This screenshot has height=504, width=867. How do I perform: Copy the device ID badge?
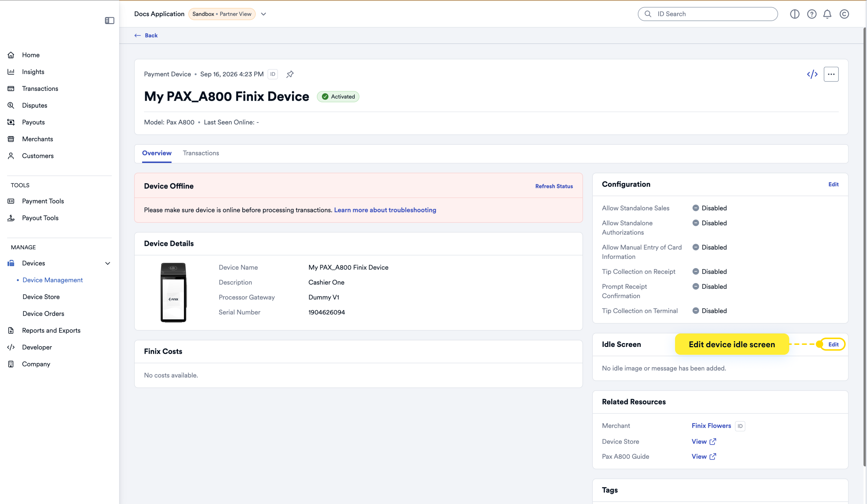coord(272,74)
